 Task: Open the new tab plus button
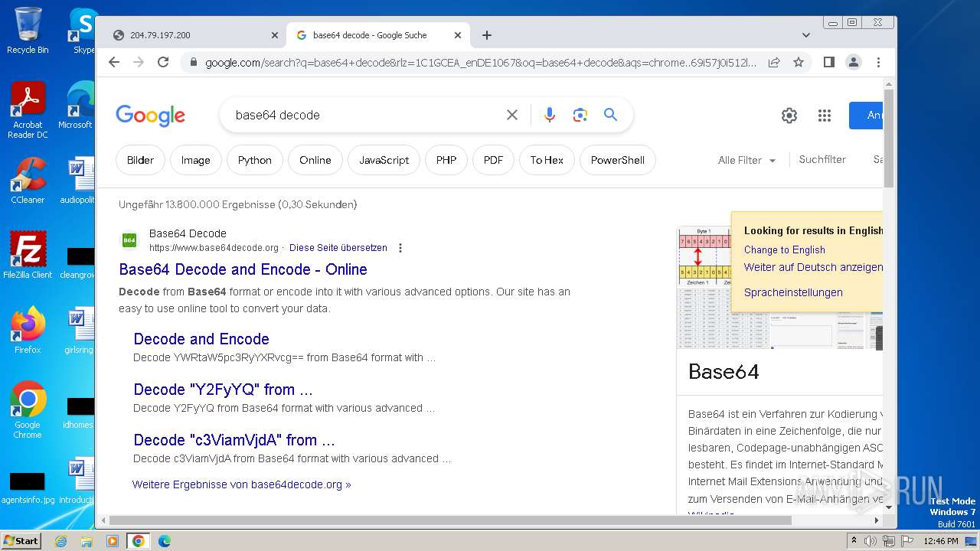click(x=487, y=35)
